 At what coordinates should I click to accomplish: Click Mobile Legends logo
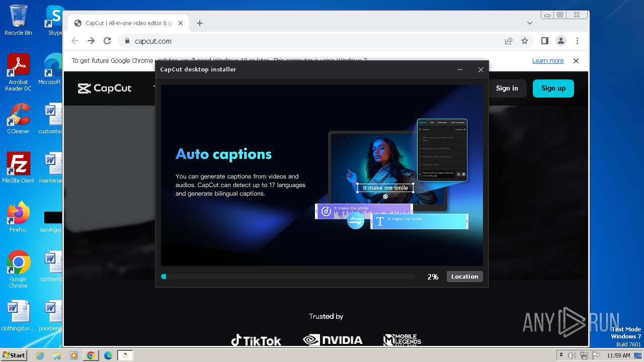402,340
